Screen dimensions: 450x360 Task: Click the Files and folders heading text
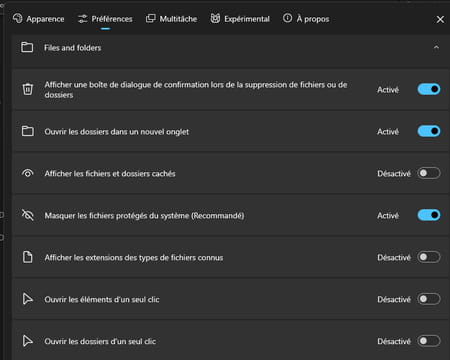pos(73,48)
